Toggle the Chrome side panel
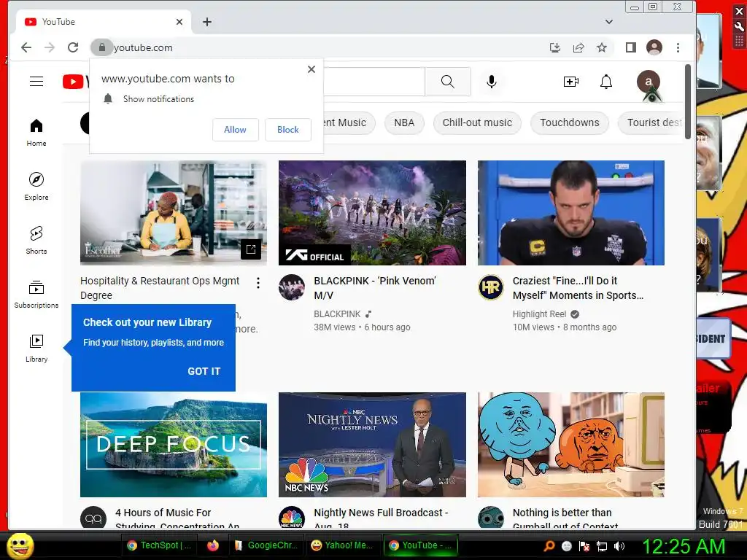The image size is (747, 560). [631, 47]
